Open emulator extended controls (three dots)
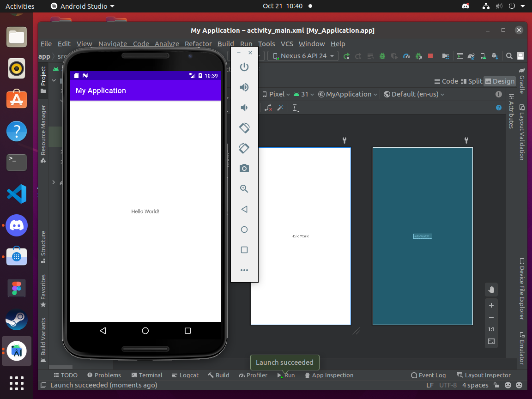532x399 pixels. click(x=244, y=270)
